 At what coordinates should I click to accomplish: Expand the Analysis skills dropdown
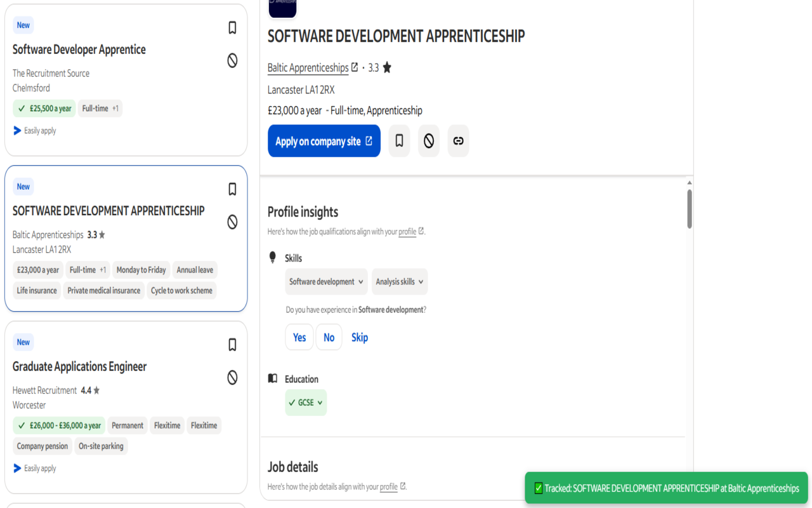(x=399, y=281)
